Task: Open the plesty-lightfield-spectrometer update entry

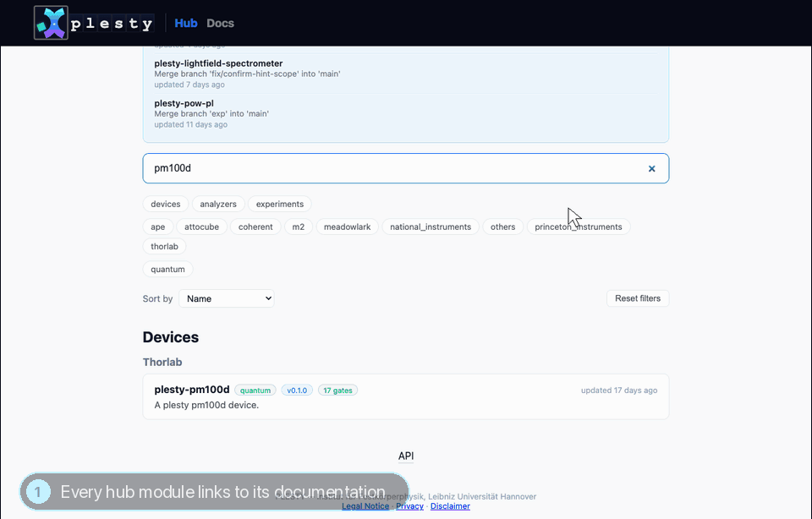Action: pyautogui.click(x=405, y=74)
